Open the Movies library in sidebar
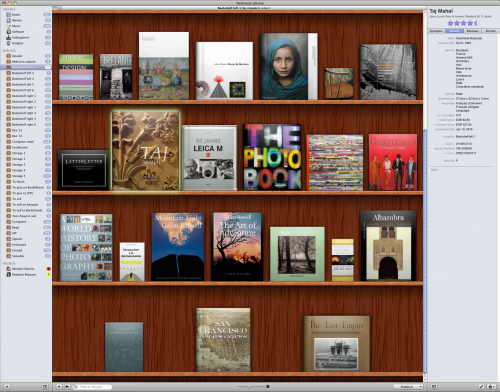Image resolution: width=500 pixels, height=392 pixels. pos(16,20)
